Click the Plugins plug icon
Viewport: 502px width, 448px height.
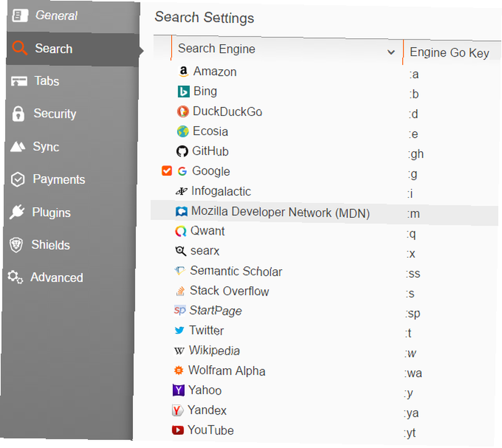tap(17, 212)
